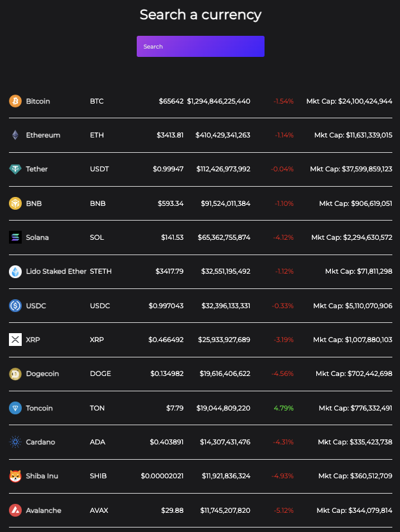
Task: Click Bitcoin's $65642 price
Action: 171,101
